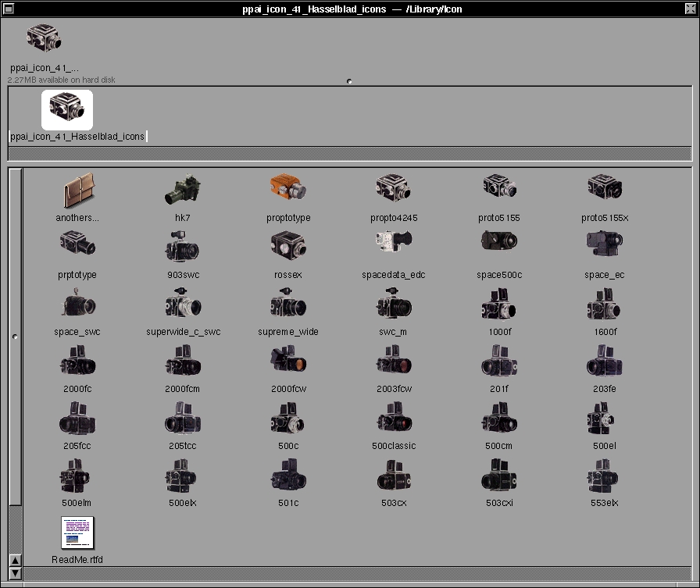Click the shelf icon ppai_icon_41 at top
The width and height of the screenshot is (700, 588).
pos(44,39)
